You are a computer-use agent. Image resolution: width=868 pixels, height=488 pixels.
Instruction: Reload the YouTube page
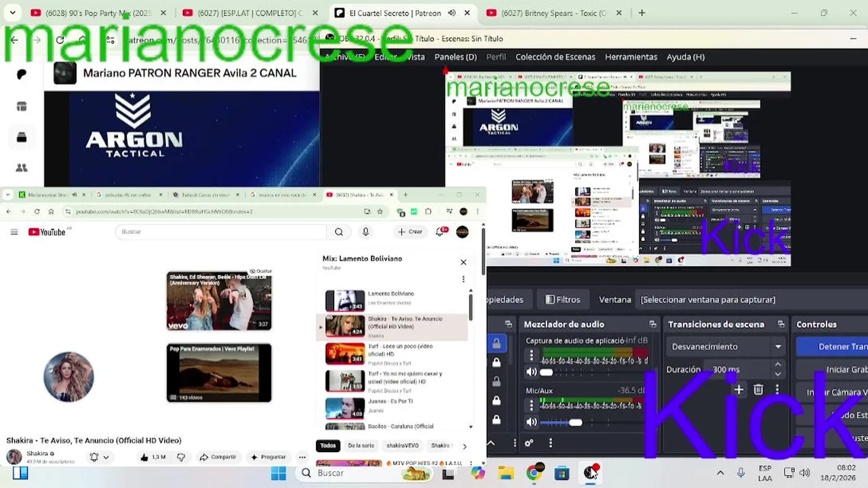coord(37,211)
